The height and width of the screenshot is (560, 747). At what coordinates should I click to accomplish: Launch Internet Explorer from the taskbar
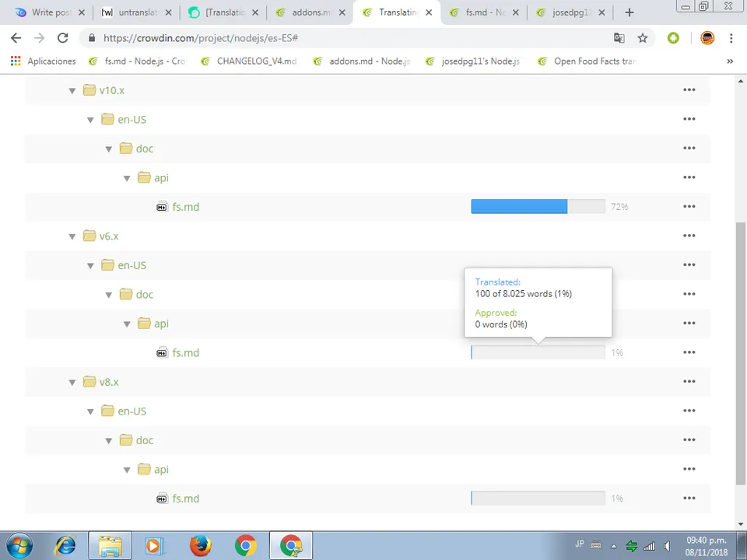click(65, 546)
